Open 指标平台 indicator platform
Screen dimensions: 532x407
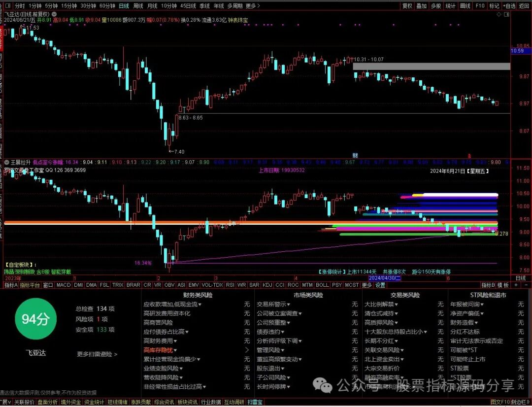tap(30, 285)
